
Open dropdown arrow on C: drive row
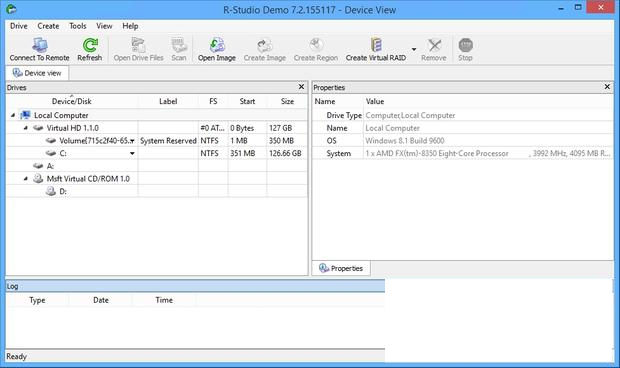pos(132,153)
